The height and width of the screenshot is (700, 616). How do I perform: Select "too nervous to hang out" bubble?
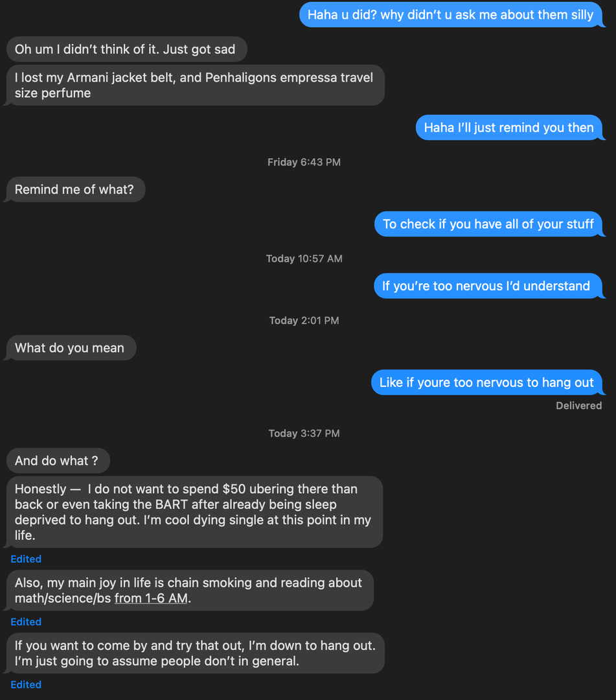[x=486, y=382]
